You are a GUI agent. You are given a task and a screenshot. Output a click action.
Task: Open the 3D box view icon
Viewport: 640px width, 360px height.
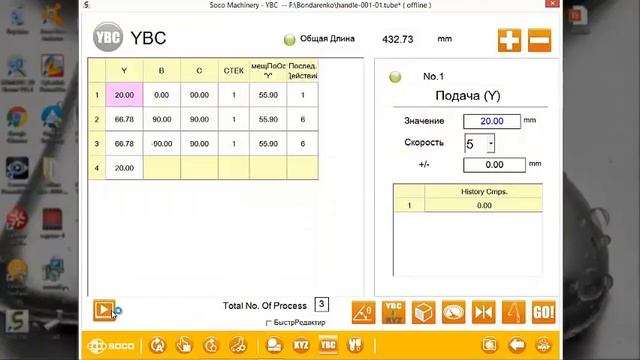423,313
